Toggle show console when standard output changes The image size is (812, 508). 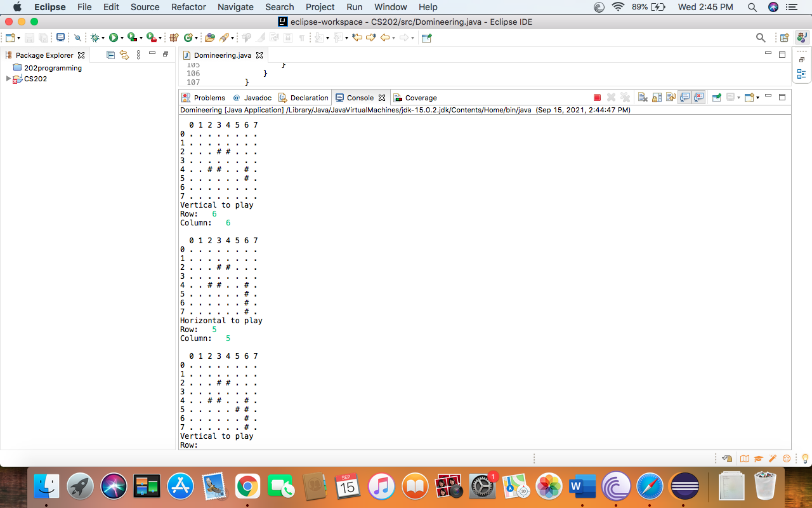(684, 98)
